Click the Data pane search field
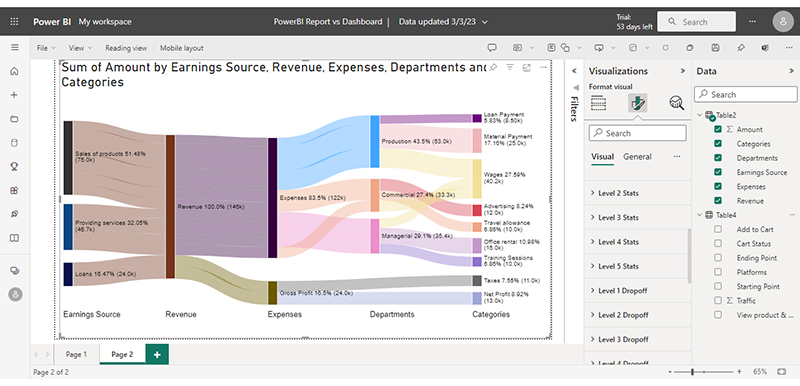This screenshot has height=386, width=800. point(745,94)
